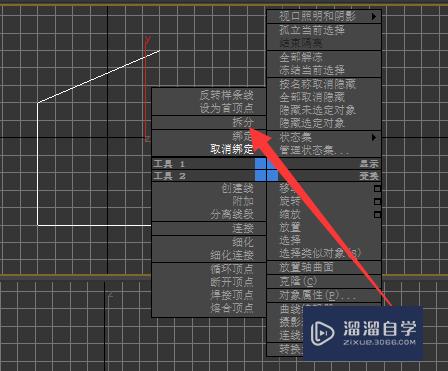Click 细化 command

coord(243,242)
